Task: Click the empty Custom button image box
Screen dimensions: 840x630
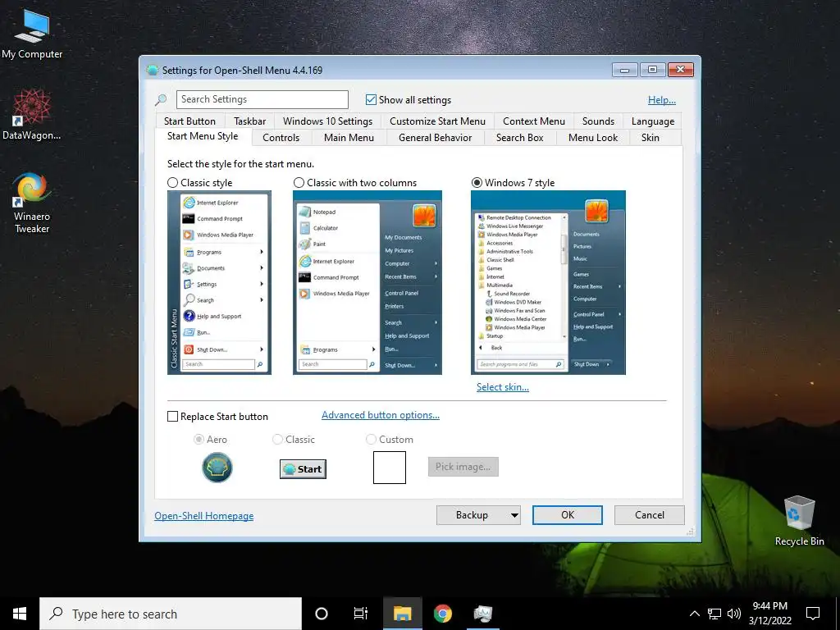Action: coord(390,467)
